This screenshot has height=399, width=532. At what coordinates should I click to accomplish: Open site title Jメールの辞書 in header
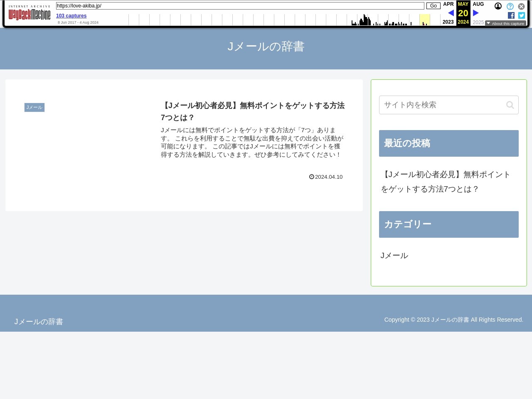[266, 47]
